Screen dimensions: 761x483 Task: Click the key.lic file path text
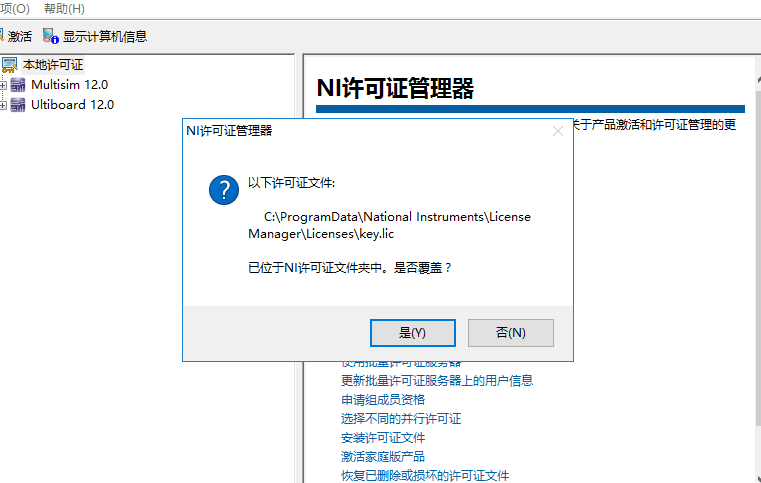coord(389,225)
